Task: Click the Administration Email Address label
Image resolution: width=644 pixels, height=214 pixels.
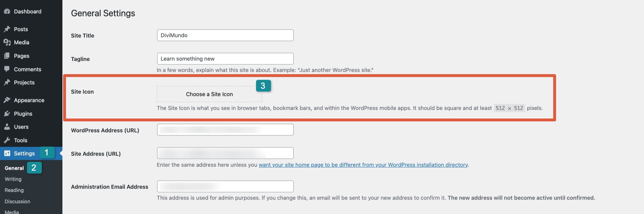Action: tap(110, 187)
